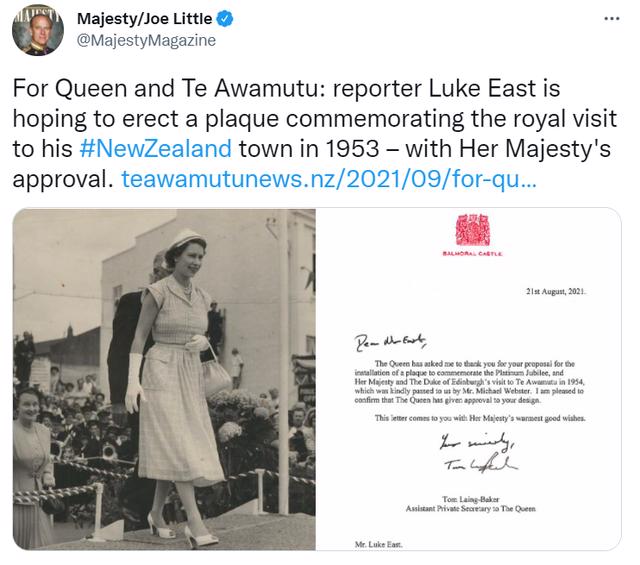Open the @MajestyMagazine handle
The image size is (640, 565).
pos(146,40)
